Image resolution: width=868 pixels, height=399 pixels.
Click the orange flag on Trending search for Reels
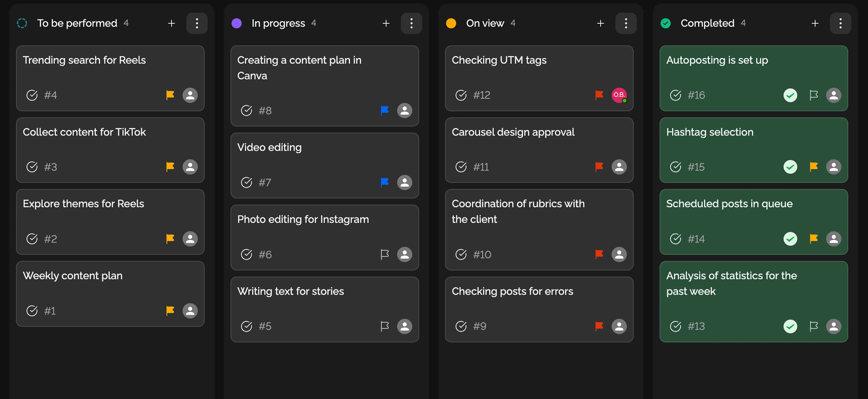coord(170,95)
